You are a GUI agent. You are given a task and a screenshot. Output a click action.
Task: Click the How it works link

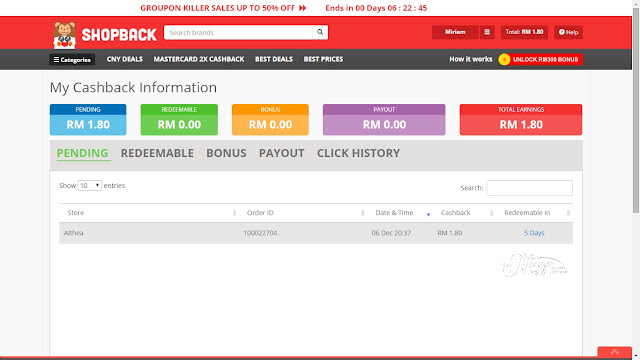(471, 59)
